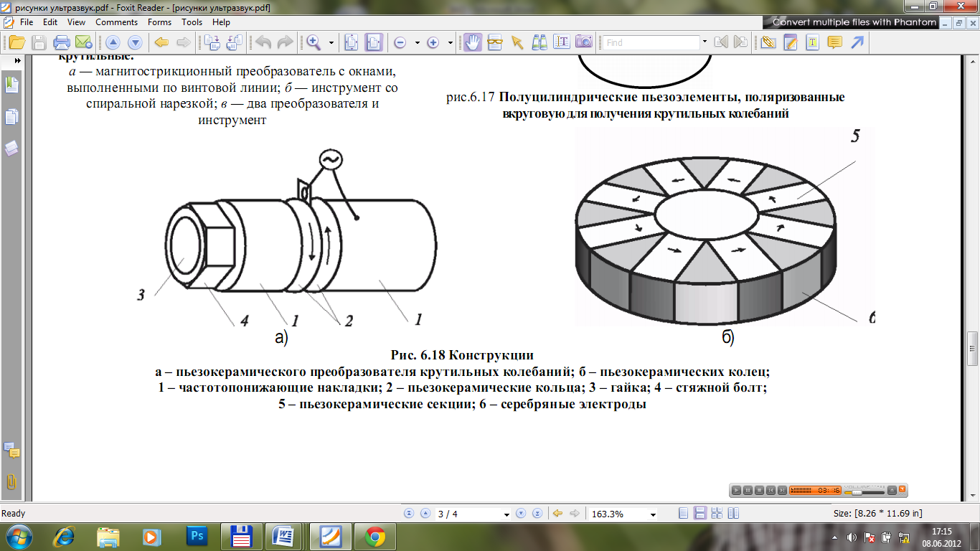980x551 pixels.
Task: Click the Find Previous icon
Action: click(721, 42)
